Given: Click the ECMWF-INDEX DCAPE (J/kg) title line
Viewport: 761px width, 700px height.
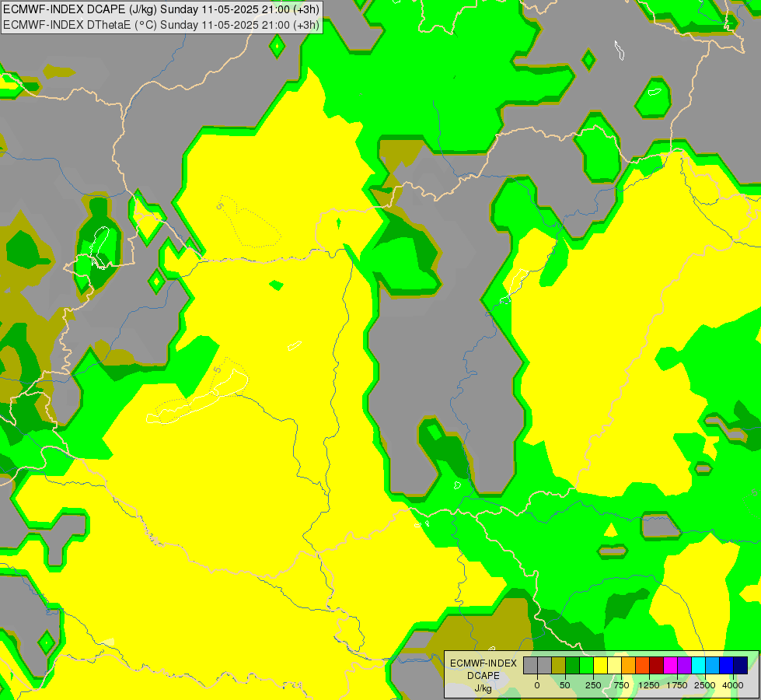Looking at the screenshot, I should [161, 9].
